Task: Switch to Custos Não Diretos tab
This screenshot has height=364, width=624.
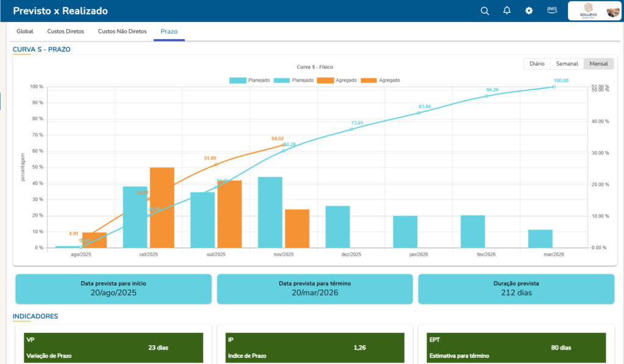Action: click(122, 31)
